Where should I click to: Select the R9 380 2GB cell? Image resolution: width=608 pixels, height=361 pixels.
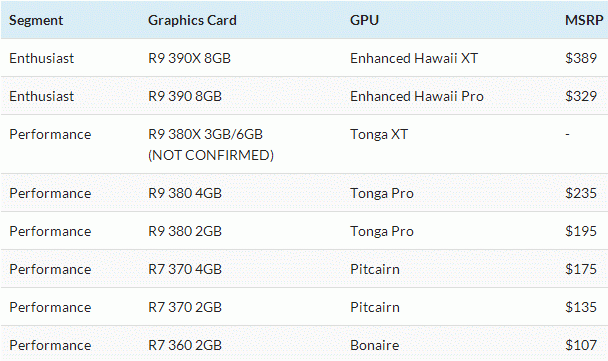coord(185,231)
